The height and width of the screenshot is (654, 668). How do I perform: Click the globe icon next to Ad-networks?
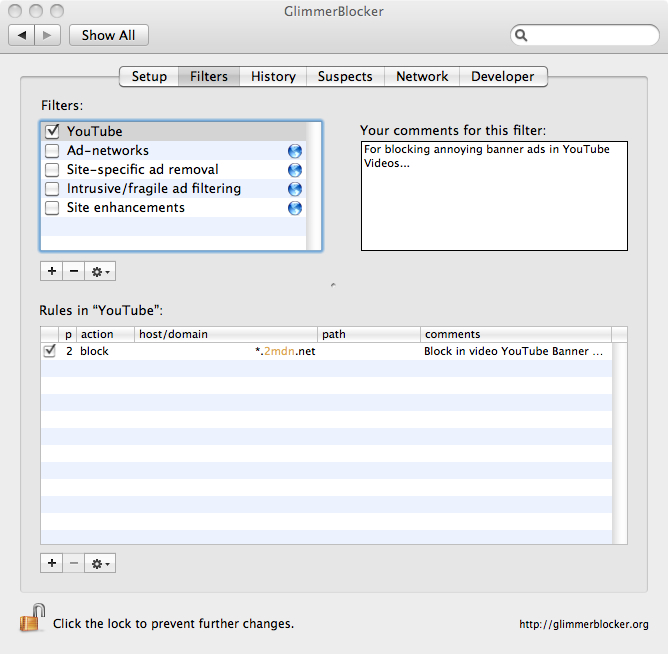pyautogui.click(x=295, y=151)
